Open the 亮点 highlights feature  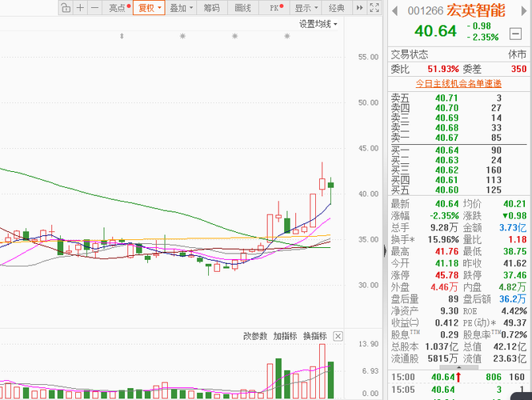coord(119,7)
